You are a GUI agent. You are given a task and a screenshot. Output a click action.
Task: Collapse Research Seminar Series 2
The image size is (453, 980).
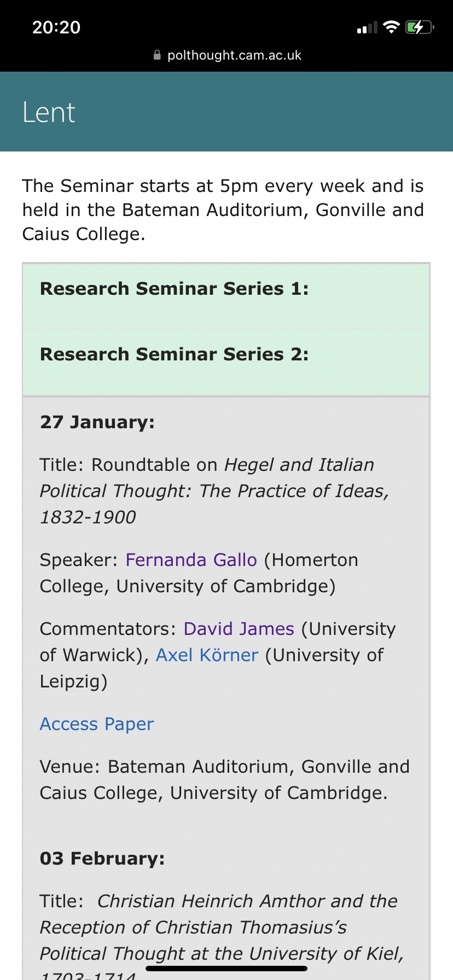(x=174, y=354)
